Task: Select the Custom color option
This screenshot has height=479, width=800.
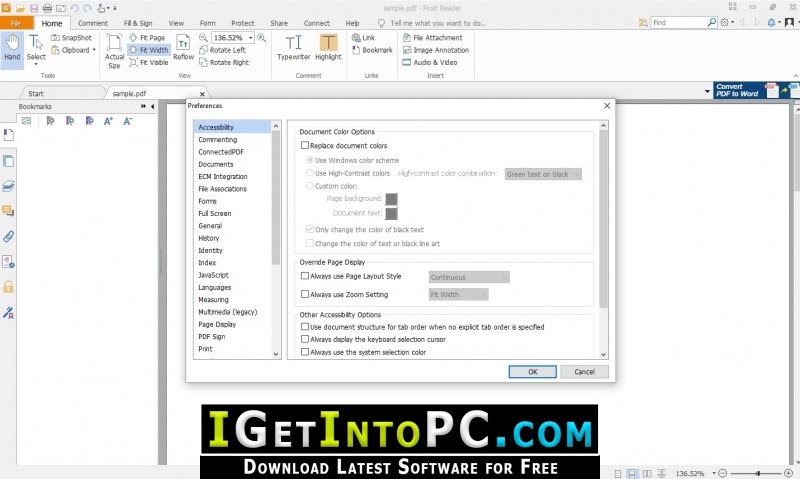Action: coord(309,186)
